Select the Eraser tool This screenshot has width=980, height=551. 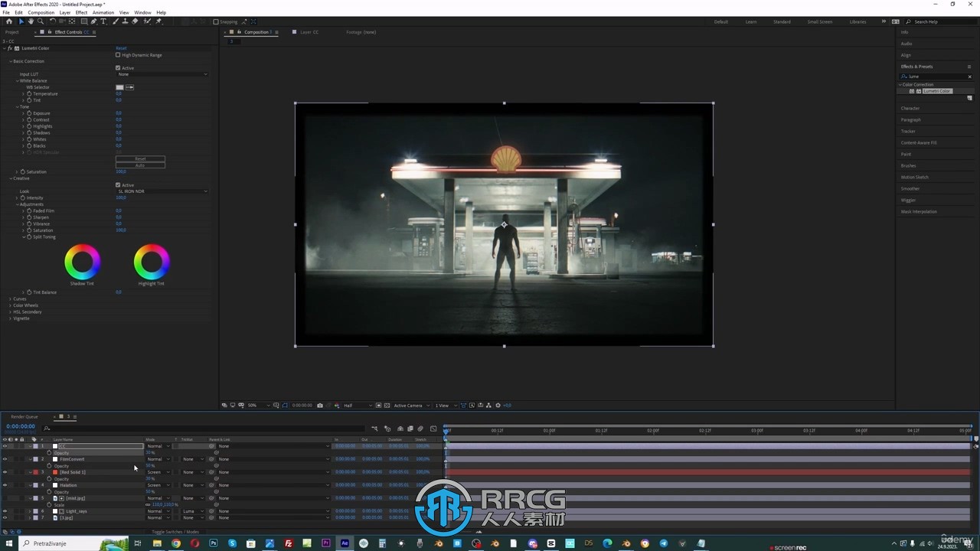click(135, 21)
